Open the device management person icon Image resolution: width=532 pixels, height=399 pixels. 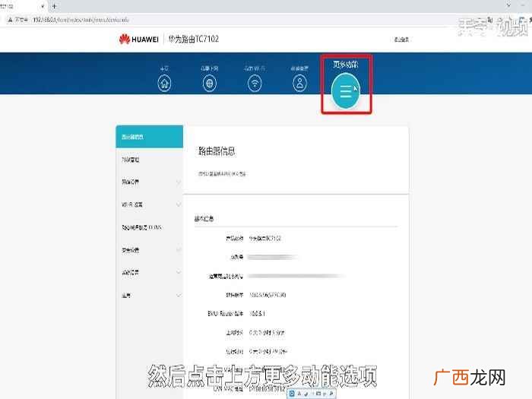[x=299, y=84]
